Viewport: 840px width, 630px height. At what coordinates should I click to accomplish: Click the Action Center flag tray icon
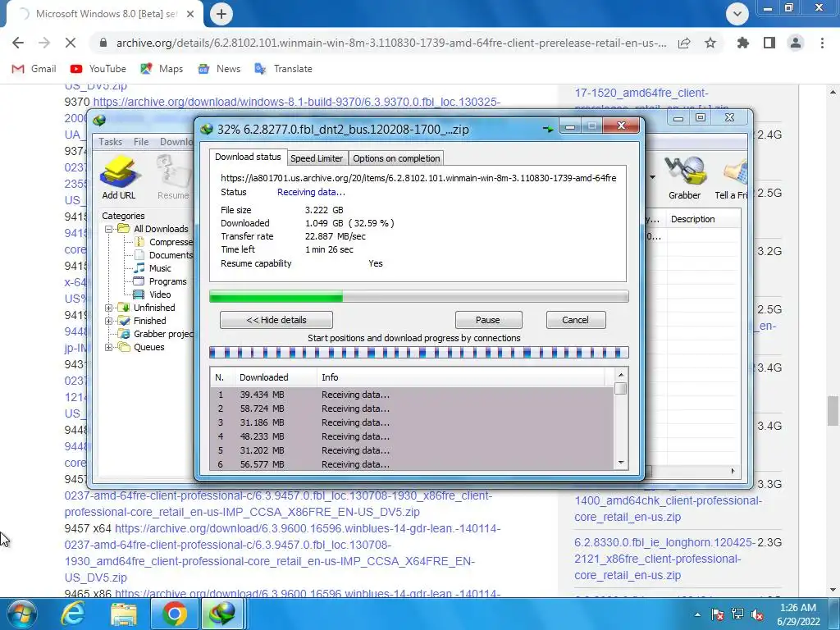coord(717,614)
